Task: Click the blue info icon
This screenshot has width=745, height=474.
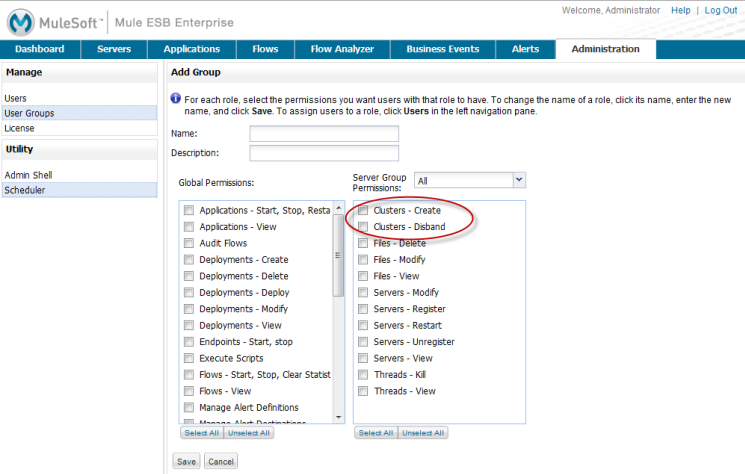Action: (x=176, y=99)
